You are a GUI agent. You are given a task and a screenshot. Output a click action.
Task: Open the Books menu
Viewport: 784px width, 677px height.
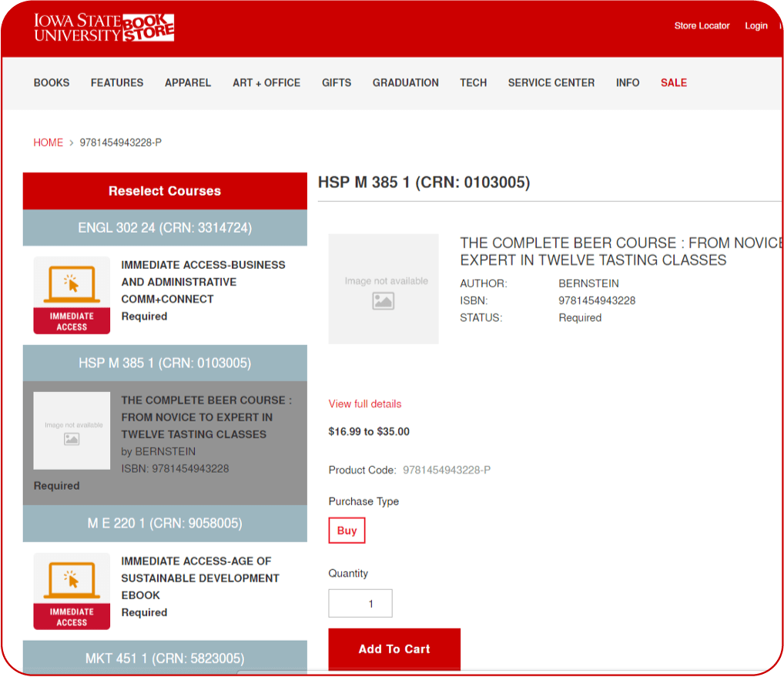[x=52, y=83]
